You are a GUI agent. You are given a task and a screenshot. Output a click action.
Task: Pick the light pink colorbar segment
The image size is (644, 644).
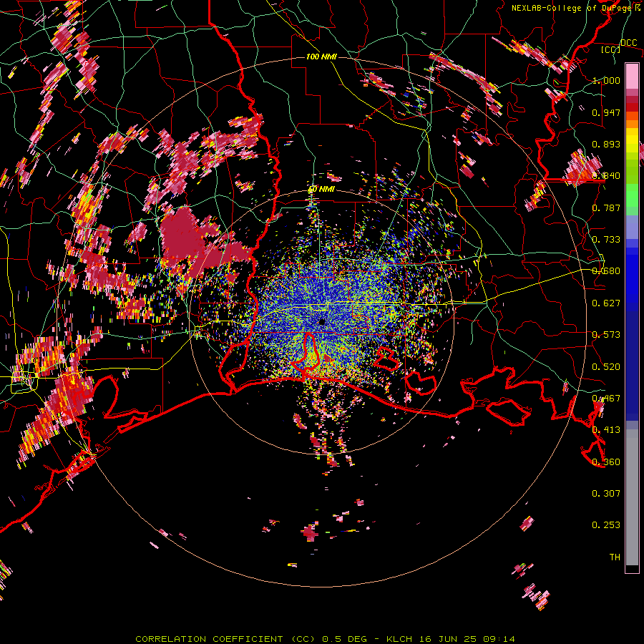[x=632, y=76]
